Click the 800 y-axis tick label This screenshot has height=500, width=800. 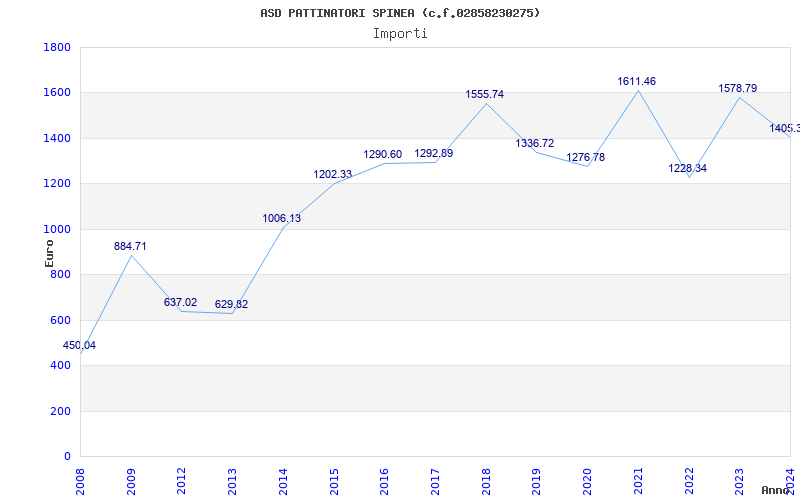click(x=61, y=274)
